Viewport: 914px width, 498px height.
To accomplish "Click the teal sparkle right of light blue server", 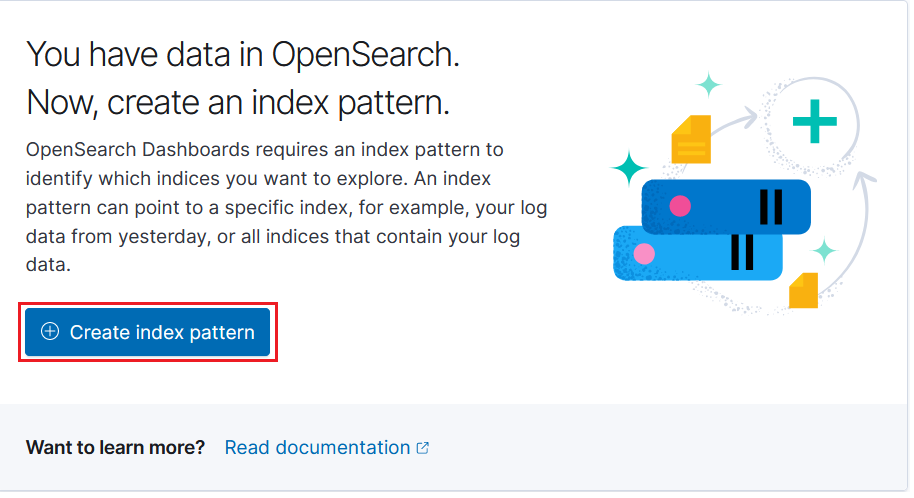I will [x=824, y=249].
